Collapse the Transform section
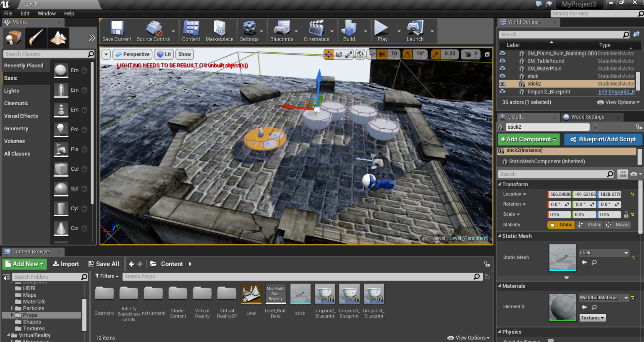 pyautogui.click(x=499, y=184)
